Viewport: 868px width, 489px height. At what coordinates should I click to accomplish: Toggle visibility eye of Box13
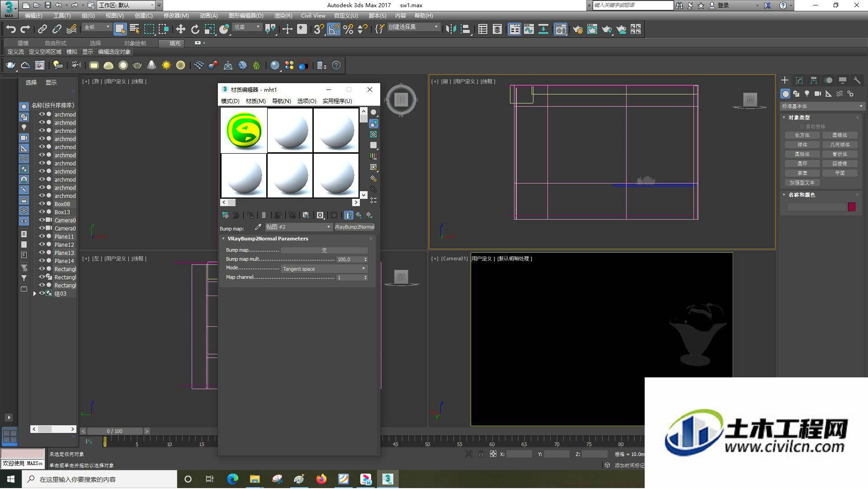pyautogui.click(x=42, y=212)
